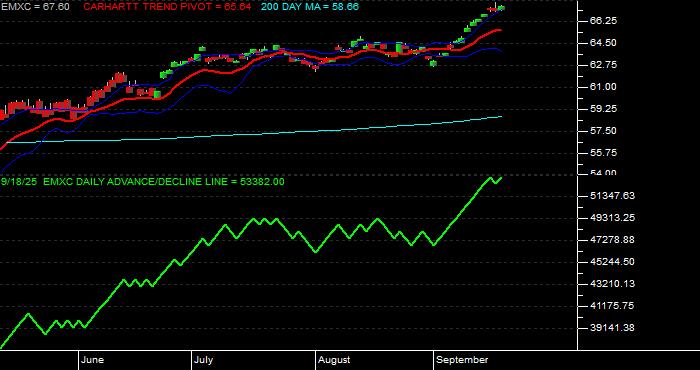The height and width of the screenshot is (370, 700).
Task: Select the June label on time axis
Action: [92, 360]
